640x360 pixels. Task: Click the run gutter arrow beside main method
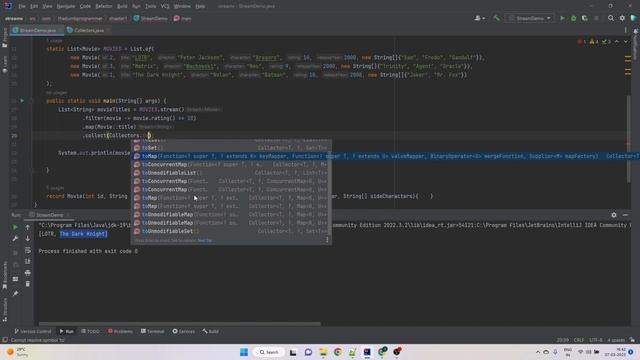click(x=22, y=100)
